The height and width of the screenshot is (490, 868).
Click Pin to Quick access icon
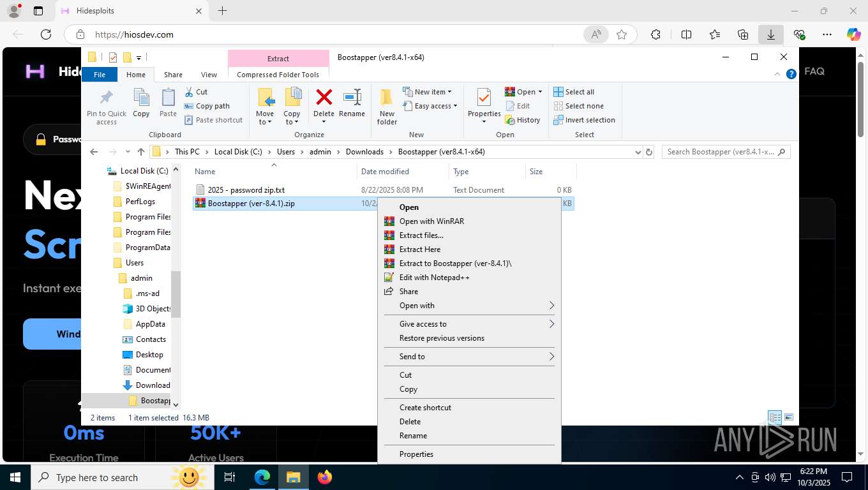point(107,107)
